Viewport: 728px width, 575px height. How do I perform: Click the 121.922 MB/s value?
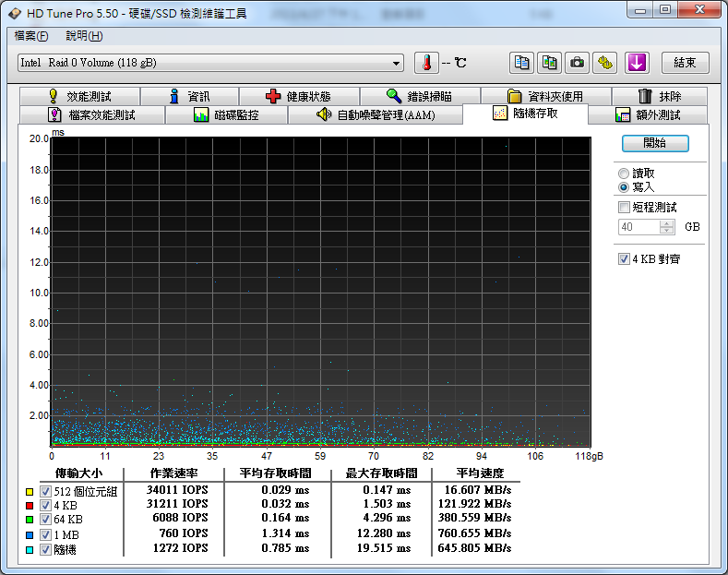pyautogui.click(x=474, y=504)
